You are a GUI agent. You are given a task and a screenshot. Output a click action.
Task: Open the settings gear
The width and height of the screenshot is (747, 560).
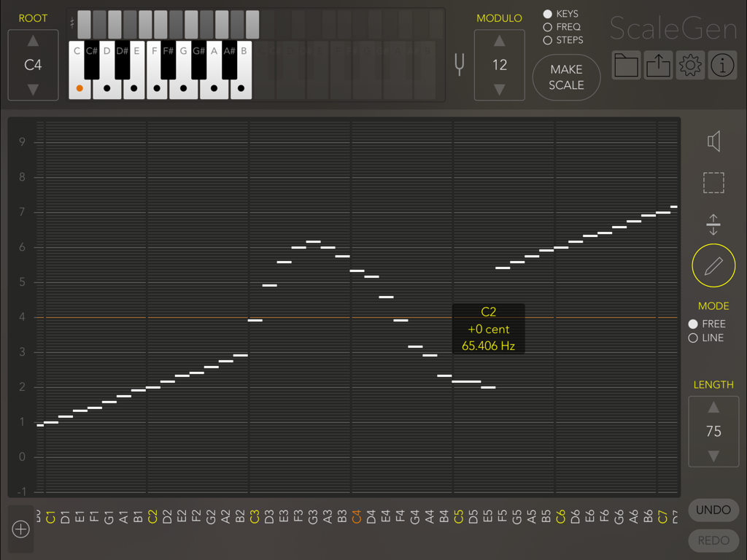(x=689, y=65)
